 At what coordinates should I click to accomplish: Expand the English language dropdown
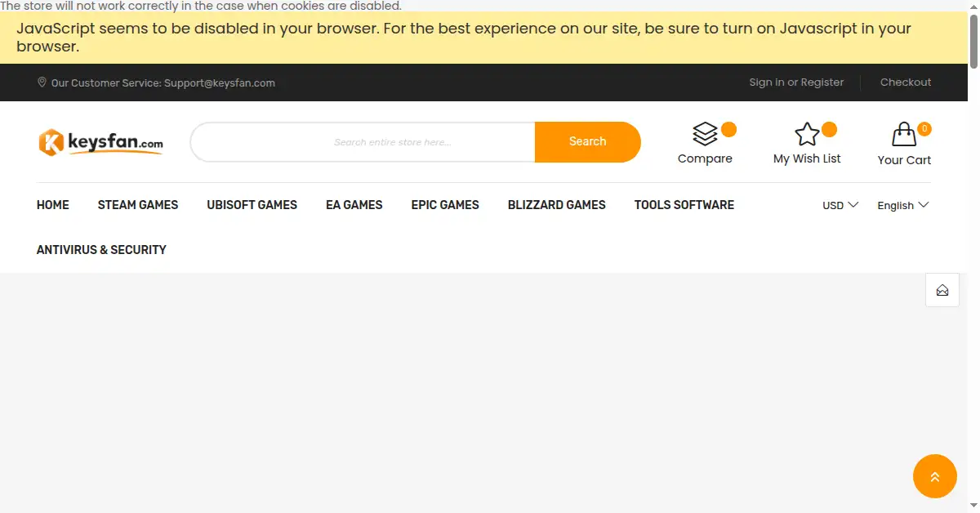click(x=903, y=205)
